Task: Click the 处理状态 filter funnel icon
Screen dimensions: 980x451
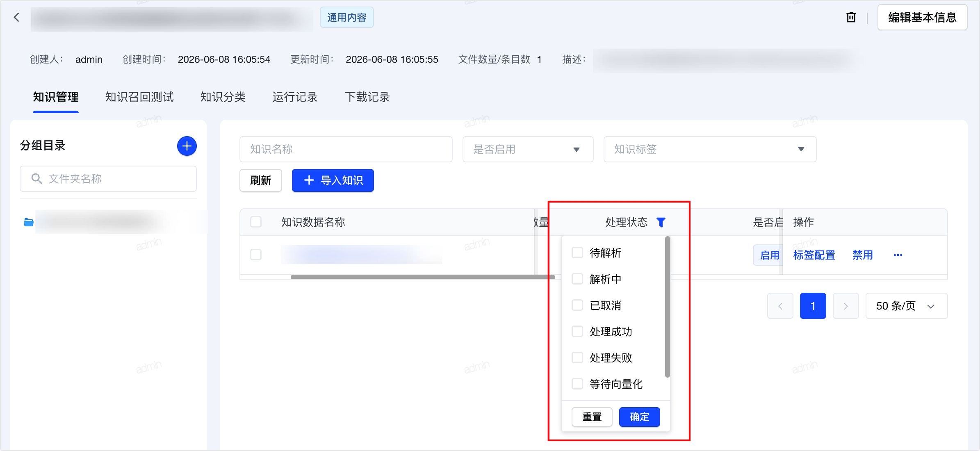Action: coord(661,222)
